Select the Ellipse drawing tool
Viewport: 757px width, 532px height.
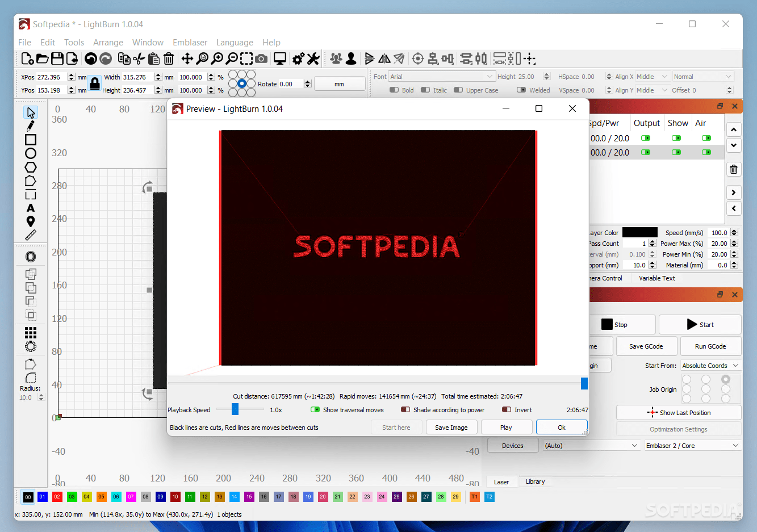[x=30, y=153]
